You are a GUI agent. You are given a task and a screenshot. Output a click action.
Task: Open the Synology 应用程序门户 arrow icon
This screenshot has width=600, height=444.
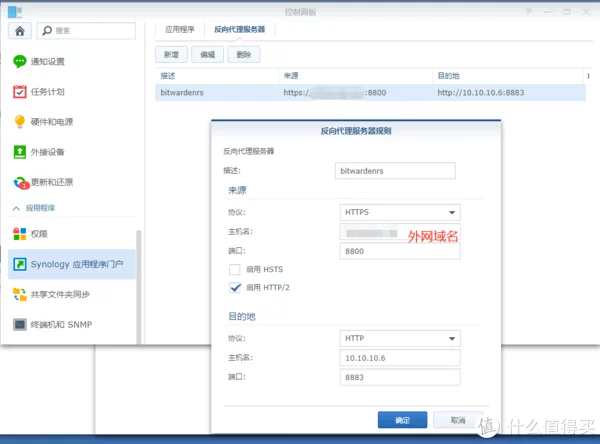click(x=20, y=264)
